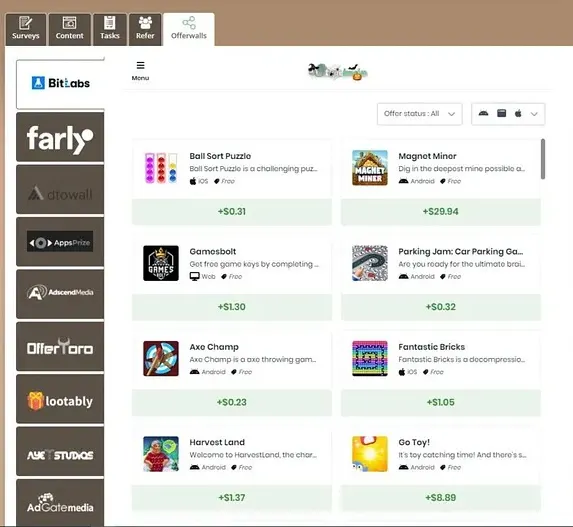Click the iOS Apple icon under Ball Sort Puzzle
Viewport: 573px width, 527px height.
[193, 181]
